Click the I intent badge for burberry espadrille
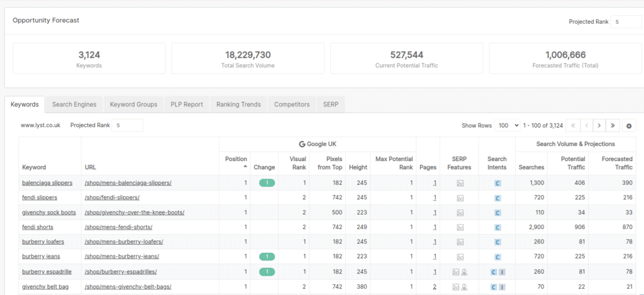644x295 pixels. [x=502, y=272]
